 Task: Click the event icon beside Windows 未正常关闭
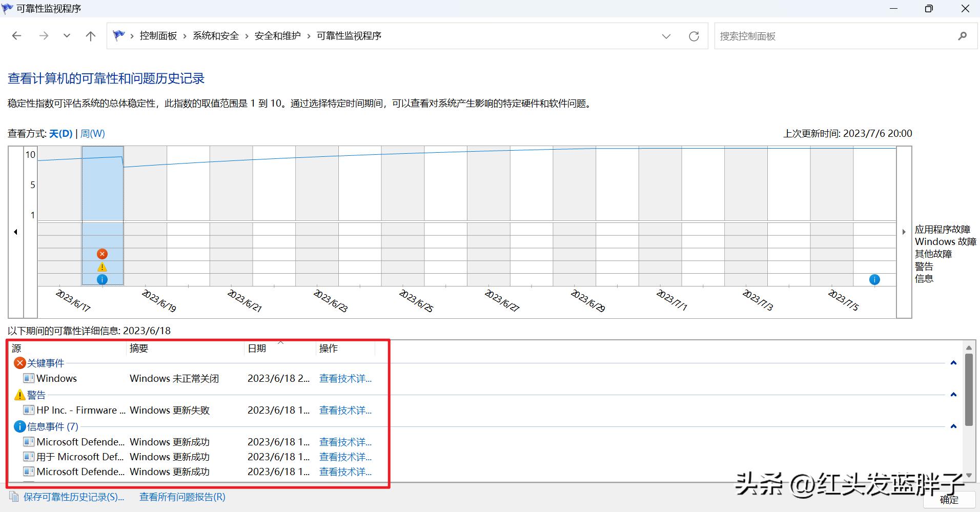[28, 378]
